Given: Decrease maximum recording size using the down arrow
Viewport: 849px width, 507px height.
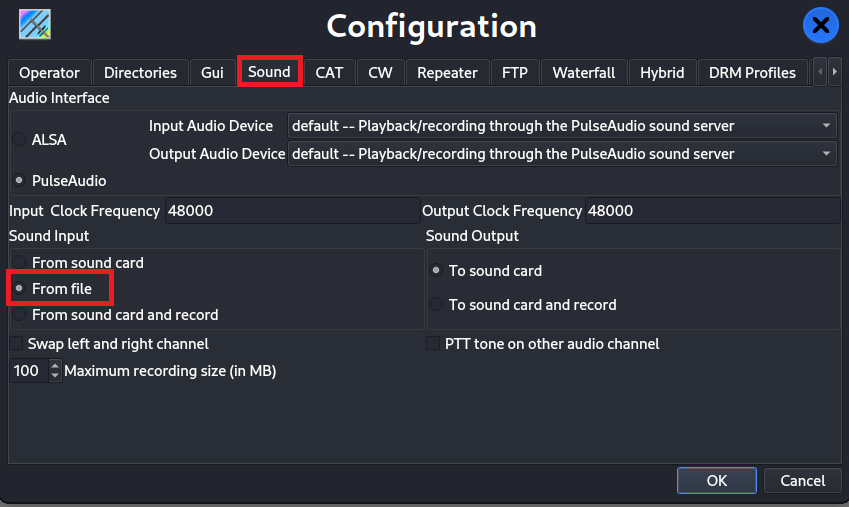Looking at the screenshot, I should [x=55, y=376].
